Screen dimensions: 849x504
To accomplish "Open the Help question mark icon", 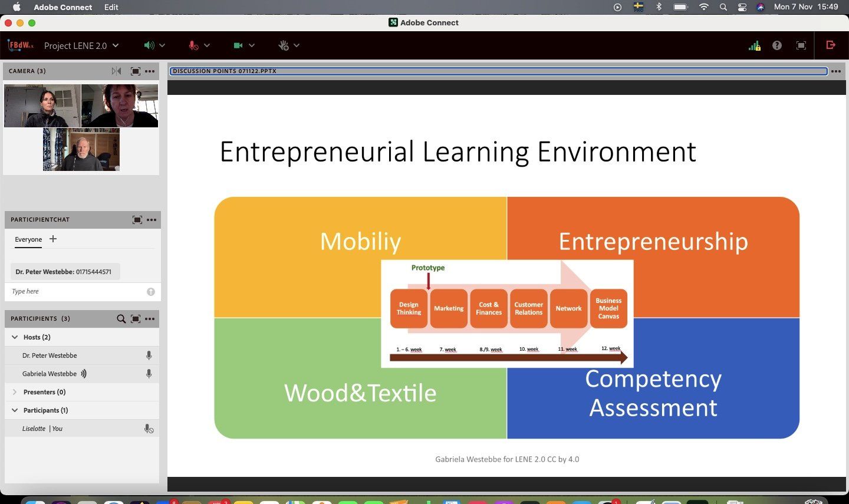I will click(x=777, y=45).
